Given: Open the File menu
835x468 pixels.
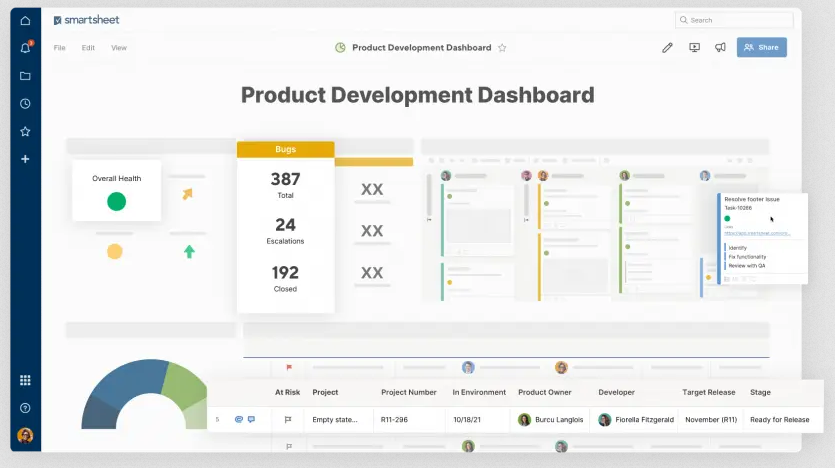Looking at the screenshot, I should tap(60, 48).
